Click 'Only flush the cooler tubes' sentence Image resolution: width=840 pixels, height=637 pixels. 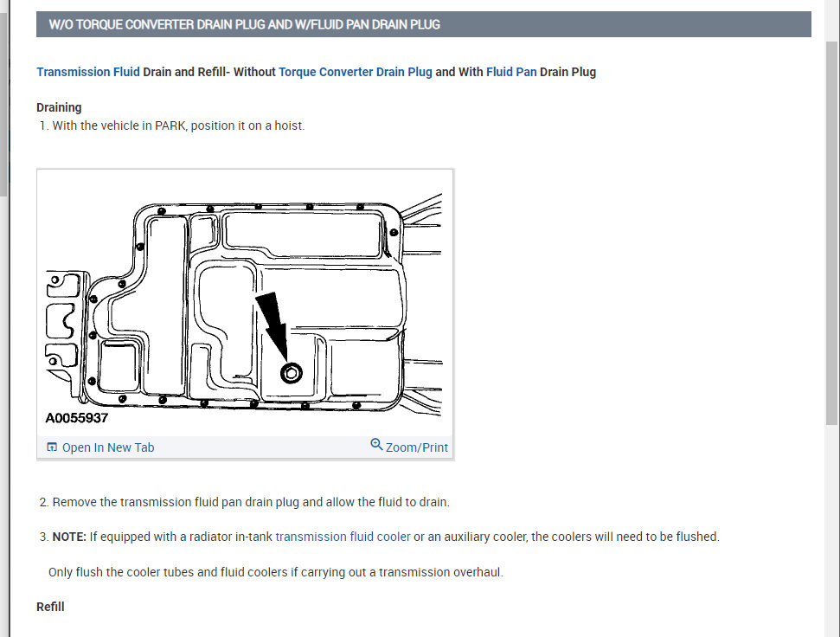click(275, 571)
